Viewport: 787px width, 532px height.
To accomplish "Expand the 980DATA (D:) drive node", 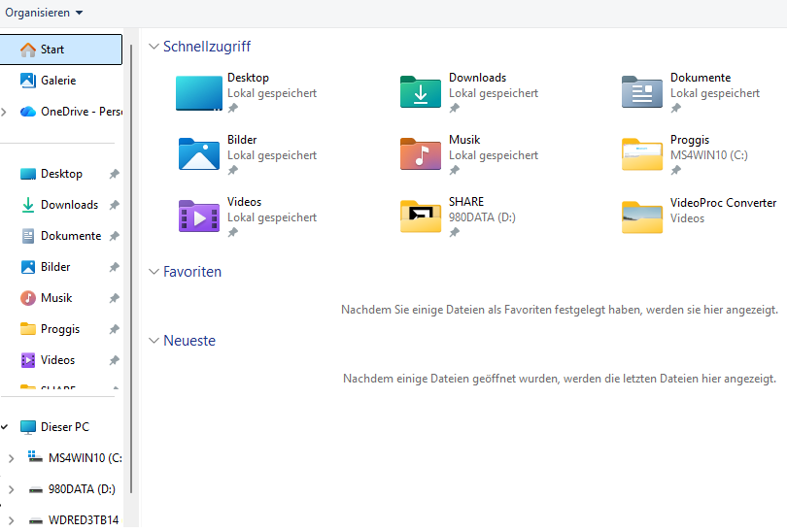I will point(11,489).
